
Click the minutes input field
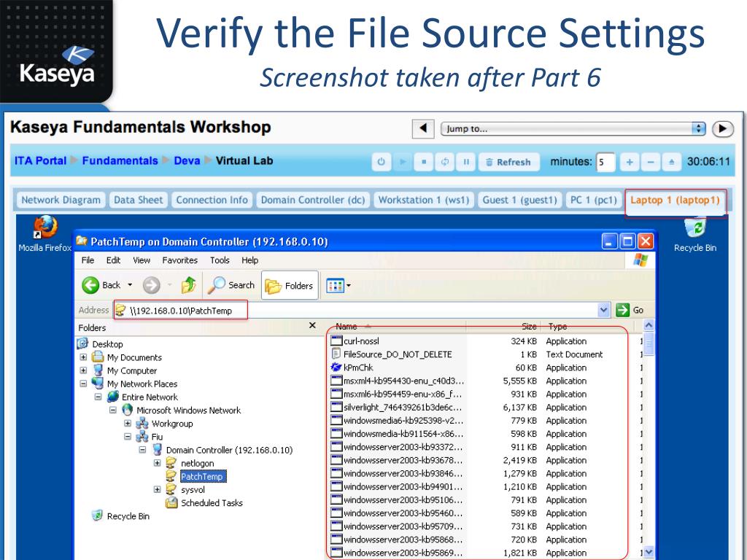point(605,162)
